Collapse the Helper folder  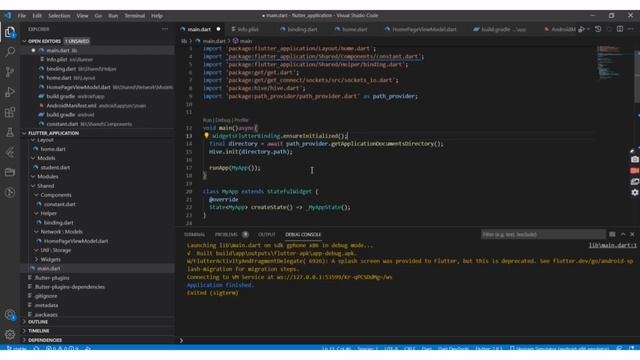coord(36,213)
